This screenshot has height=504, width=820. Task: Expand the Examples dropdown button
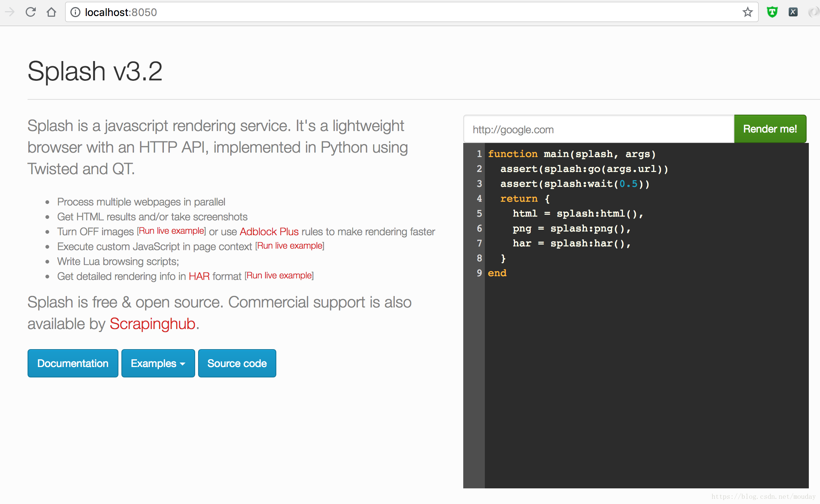(158, 363)
